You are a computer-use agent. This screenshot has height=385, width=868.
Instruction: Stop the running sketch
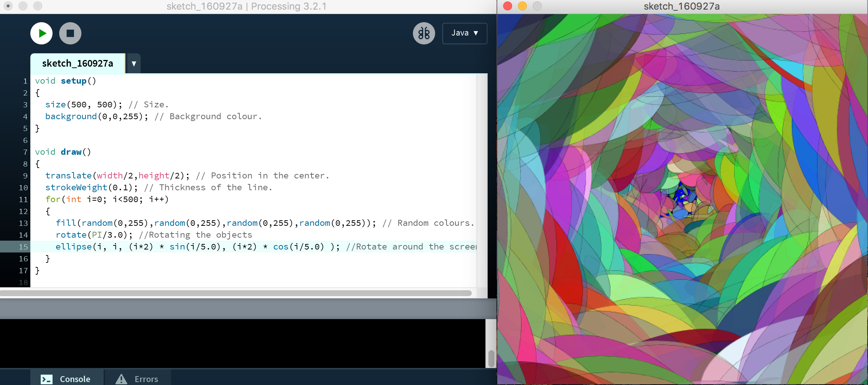[70, 33]
